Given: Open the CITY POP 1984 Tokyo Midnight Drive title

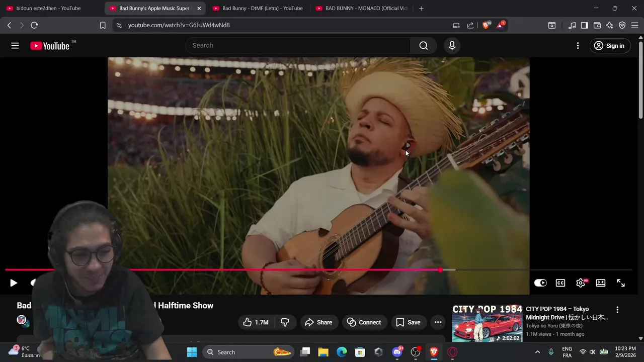Looking at the screenshot, I should pyautogui.click(x=567, y=313).
